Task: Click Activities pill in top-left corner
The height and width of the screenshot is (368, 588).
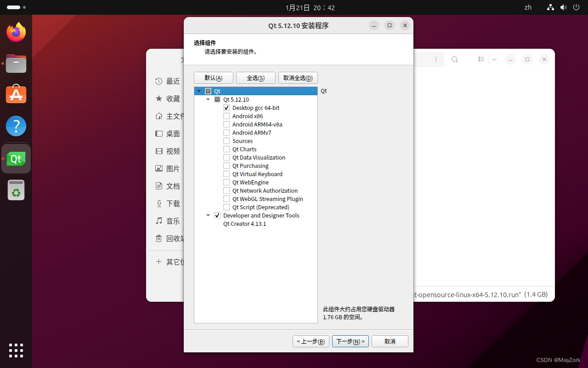Action: coord(16,7)
